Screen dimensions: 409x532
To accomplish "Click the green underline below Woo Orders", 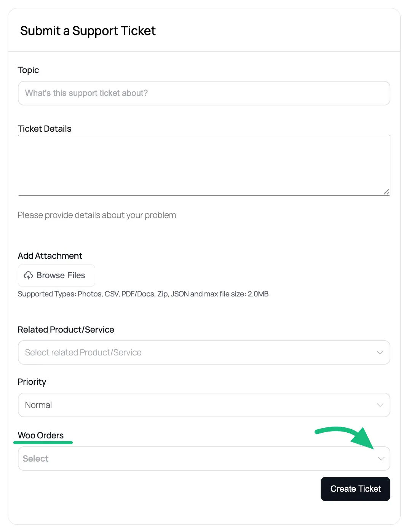I will point(43,443).
